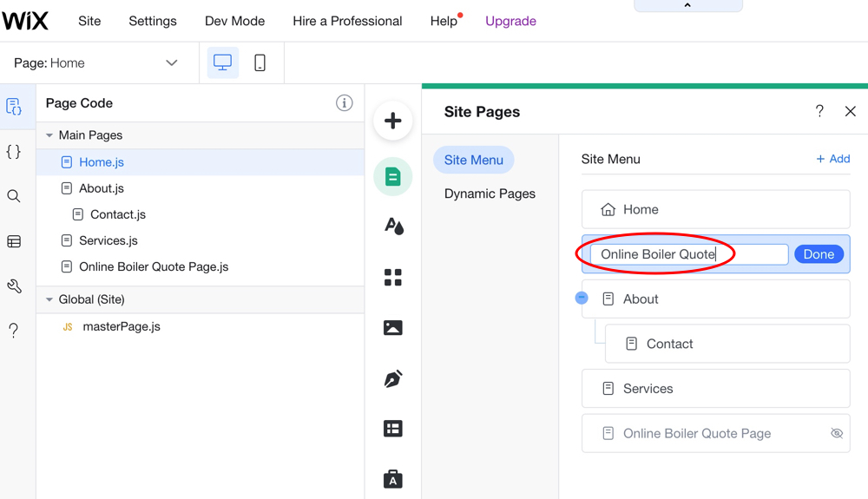This screenshot has width=868, height=499.
Task: Open the Add Apps grid icon
Action: [x=393, y=277]
